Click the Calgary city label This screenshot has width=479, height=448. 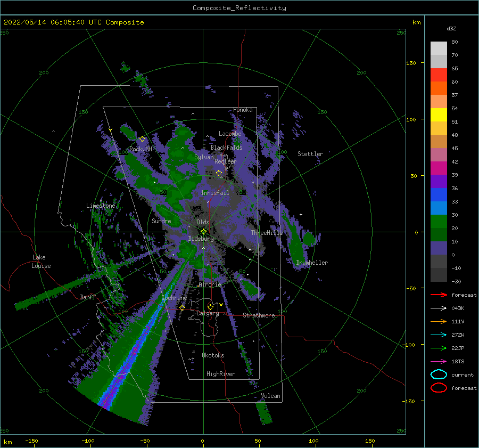pyautogui.click(x=208, y=313)
